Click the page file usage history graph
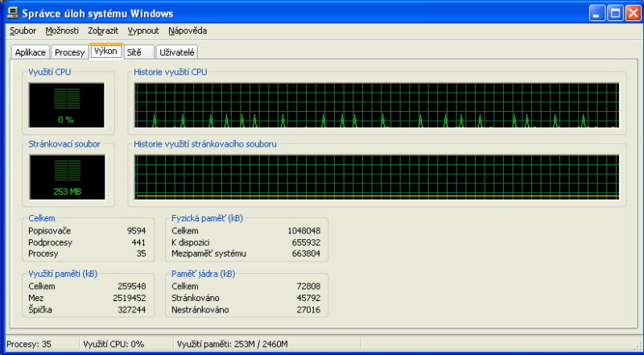This screenshot has width=644, height=355. click(377, 177)
